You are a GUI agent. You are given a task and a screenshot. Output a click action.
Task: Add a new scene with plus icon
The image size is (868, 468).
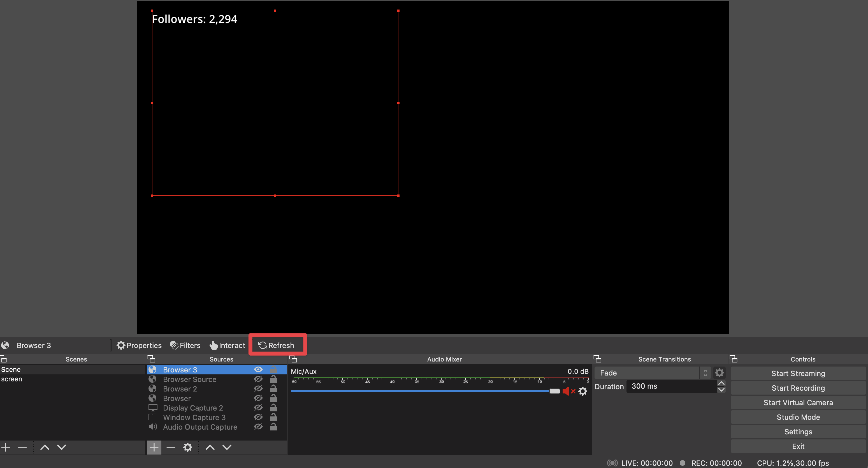(6, 447)
